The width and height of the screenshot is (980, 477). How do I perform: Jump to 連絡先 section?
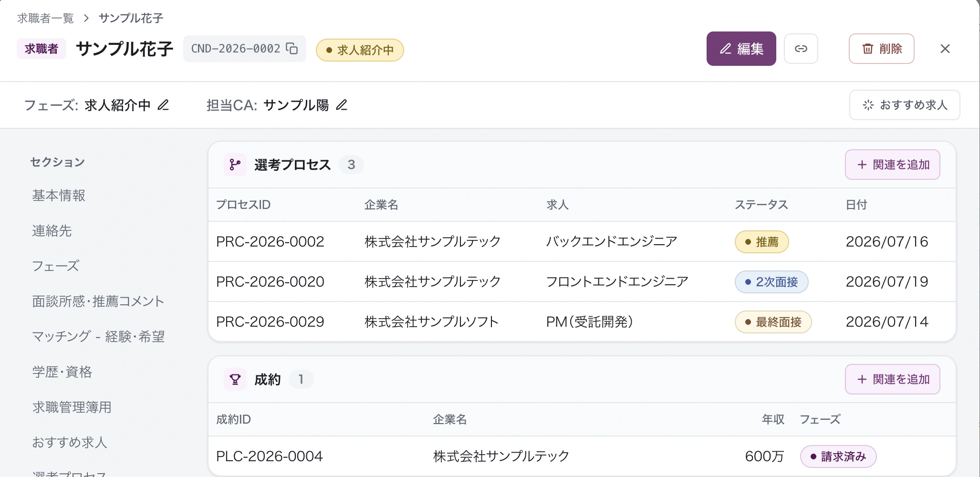pyautogui.click(x=52, y=231)
